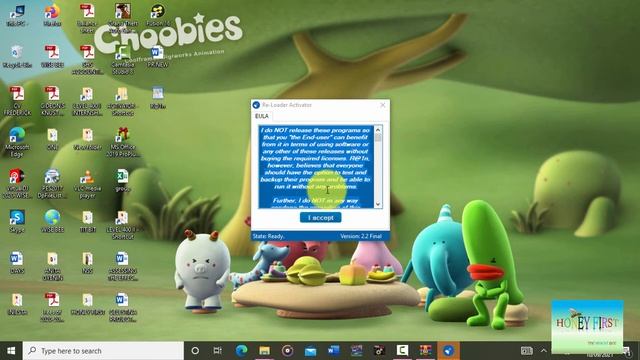Screen dimensions: 640x360
Task: Open Camtasia Studio desktop shortcut
Action: pyautogui.click(x=122, y=60)
